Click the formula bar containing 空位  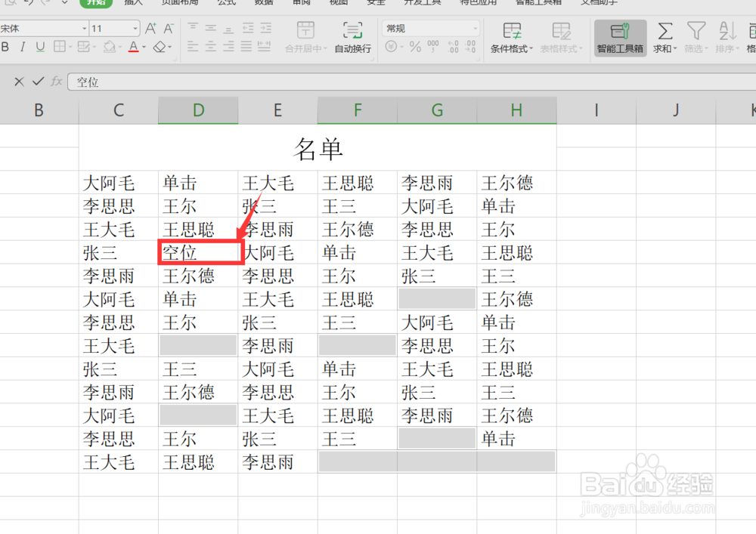click(411, 82)
